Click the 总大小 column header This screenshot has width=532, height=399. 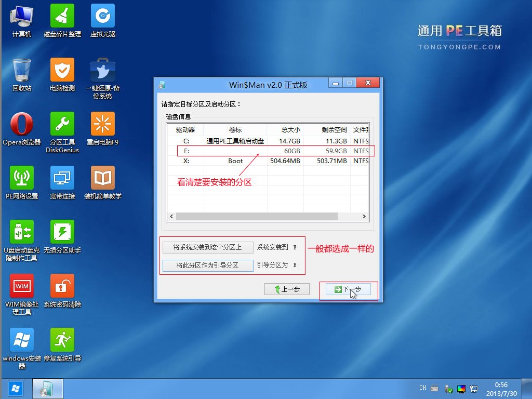[285, 129]
